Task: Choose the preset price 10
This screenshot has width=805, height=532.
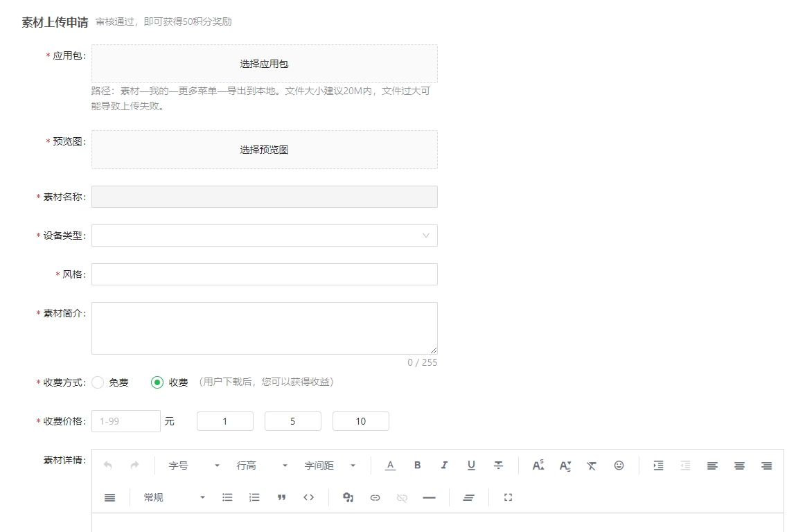Action: click(x=361, y=421)
